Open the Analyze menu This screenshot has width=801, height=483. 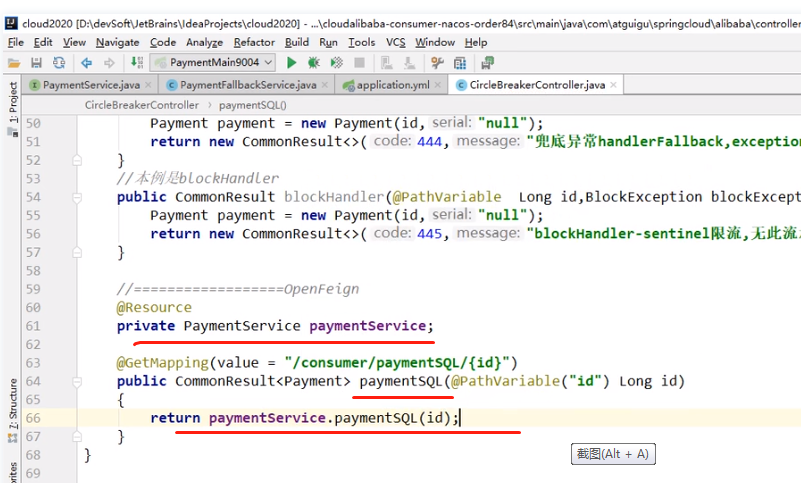coord(204,42)
